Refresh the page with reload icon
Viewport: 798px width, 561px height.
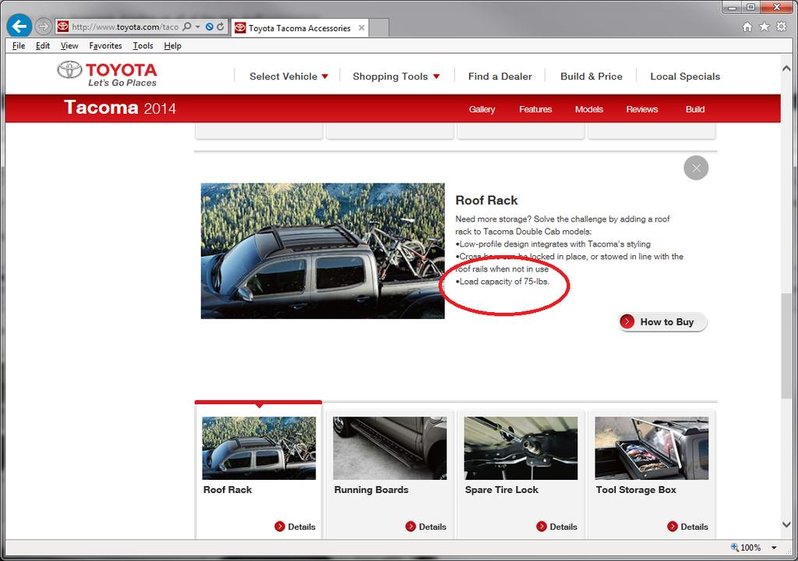pyautogui.click(x=220, y=26)
